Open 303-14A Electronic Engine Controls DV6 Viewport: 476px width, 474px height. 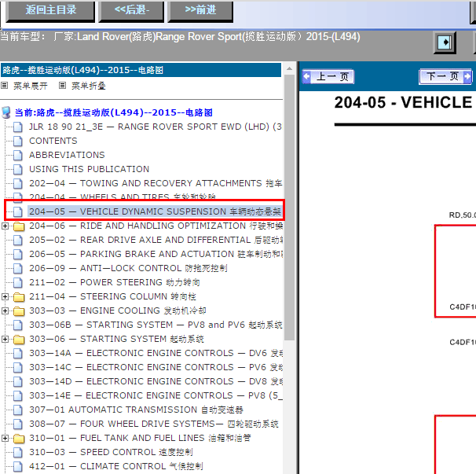coord(156,354)
